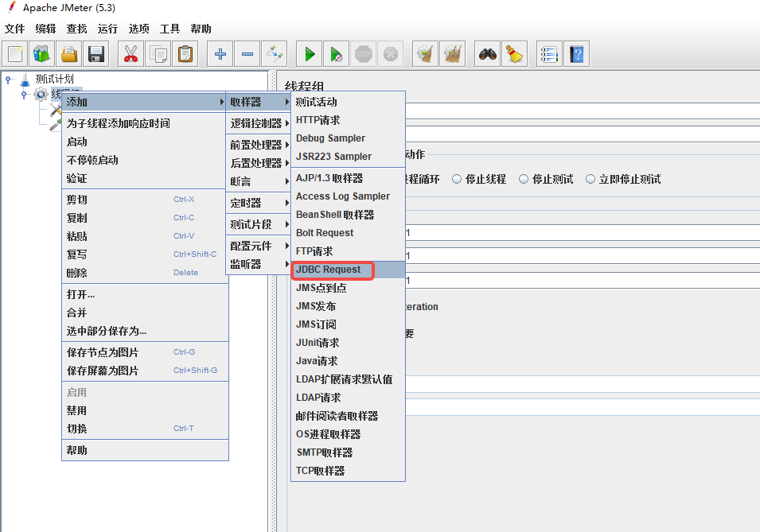Choose 删除 in context menu
This screenshot has width=760, height=532.
(145, 273)
